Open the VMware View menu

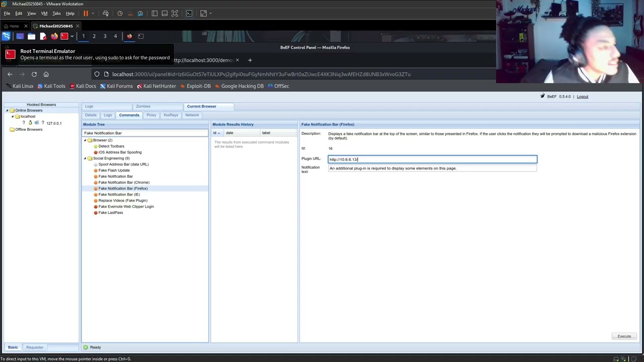point(32,14)
